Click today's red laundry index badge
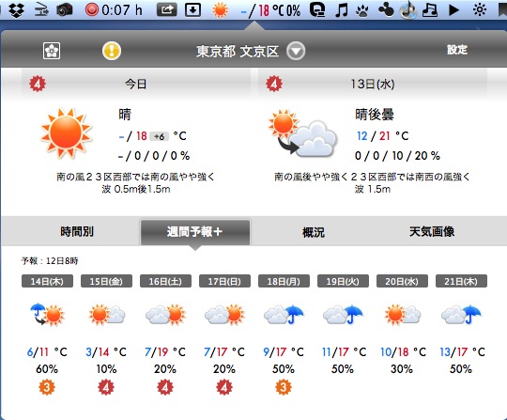 tap(38, 84)
